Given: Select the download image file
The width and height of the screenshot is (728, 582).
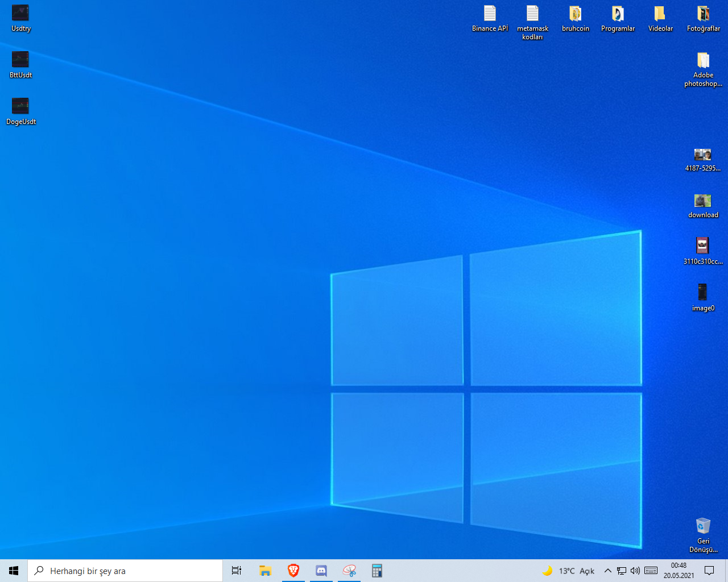Looking at the screenshot, I should (703, 206).
